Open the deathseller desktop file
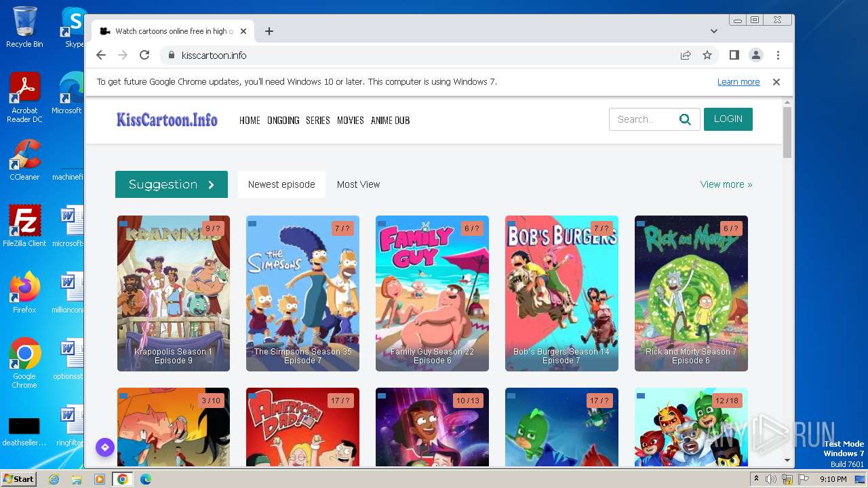The width and height of the screenshot is (868, 488). click(x=24, y=432)
